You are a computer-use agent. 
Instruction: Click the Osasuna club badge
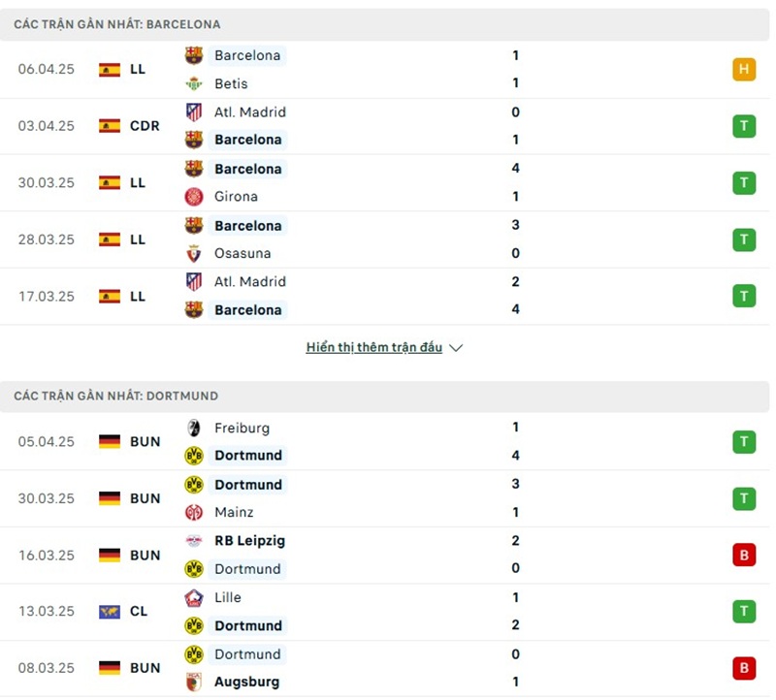point(191,253)
